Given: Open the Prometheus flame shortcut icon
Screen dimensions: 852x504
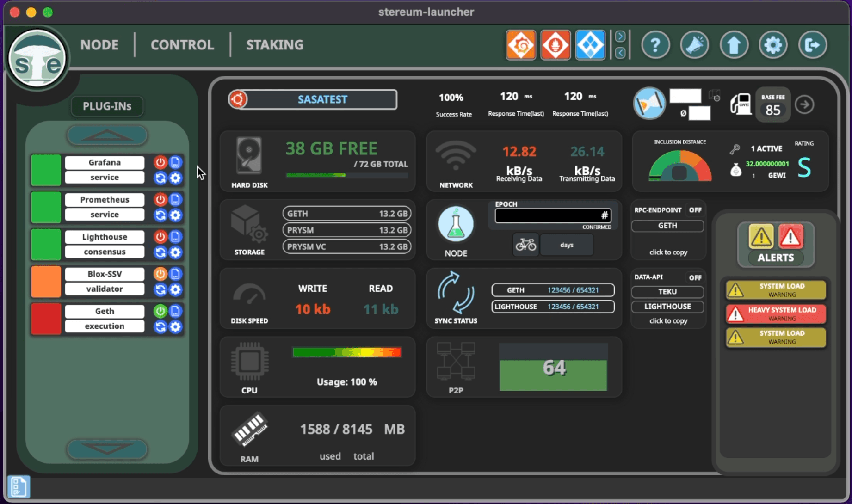Looking at the screenshot, I should coord(556,45).
